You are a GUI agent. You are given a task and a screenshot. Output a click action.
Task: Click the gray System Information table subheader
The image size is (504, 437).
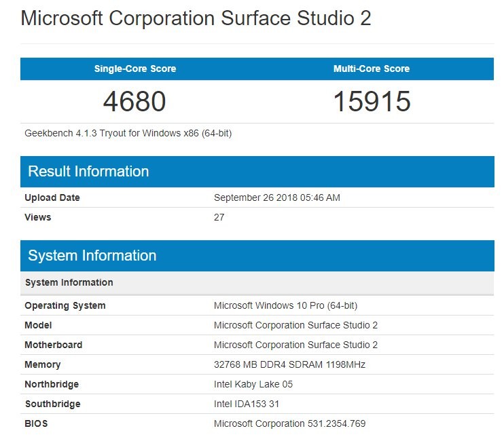(x=257, y=283)
